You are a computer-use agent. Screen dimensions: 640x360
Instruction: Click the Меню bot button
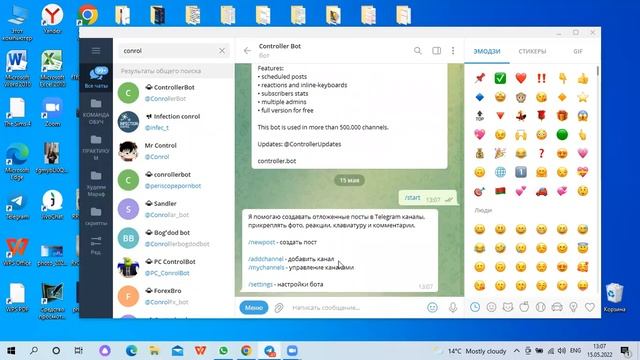point(254,307)
